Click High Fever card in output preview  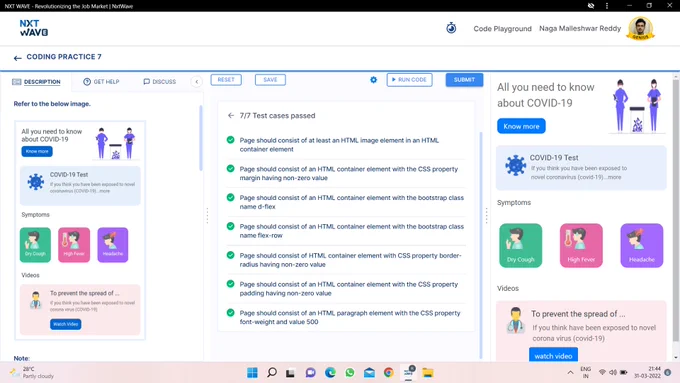[581, 246]
